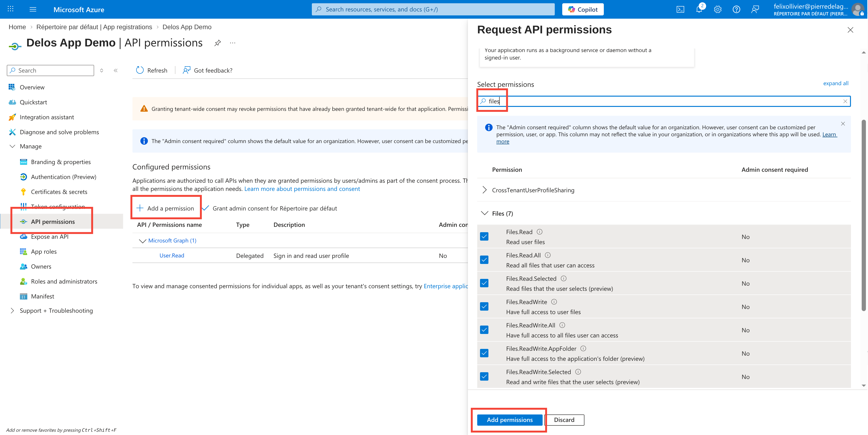
Task: Open the Azure app launcher grid icon
Action: [11, 9]
